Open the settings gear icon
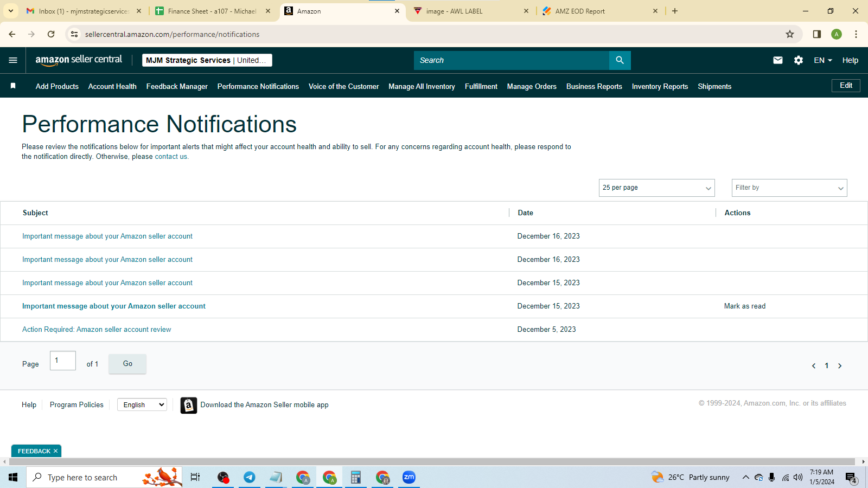The height and width of the screenshot is (488, 868). (x=799, y=60)
